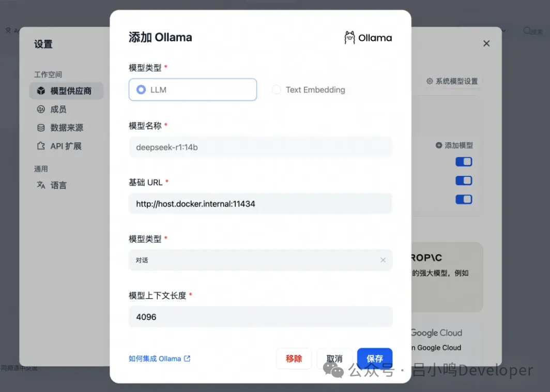Screen dimensions: 550x392
Task: Clear the 对话 selection with the X icon
Action: 383,260
